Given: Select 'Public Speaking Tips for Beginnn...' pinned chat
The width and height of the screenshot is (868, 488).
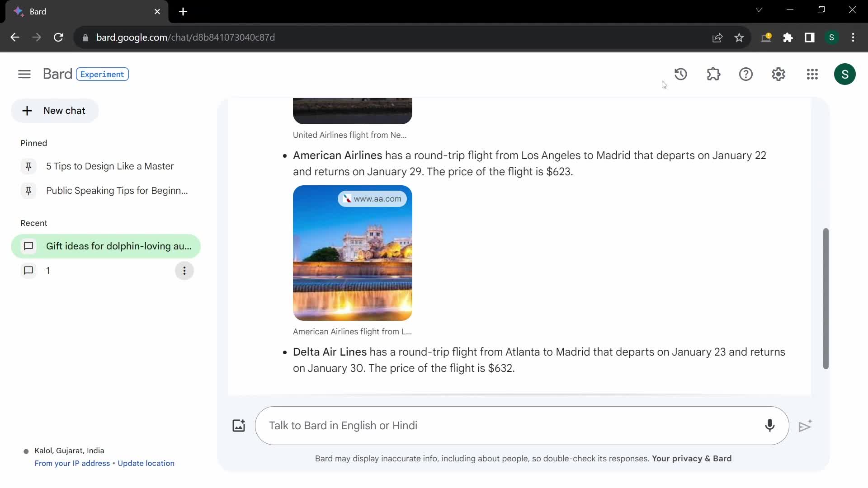Looking at the screenshot, I should (117, 191).
